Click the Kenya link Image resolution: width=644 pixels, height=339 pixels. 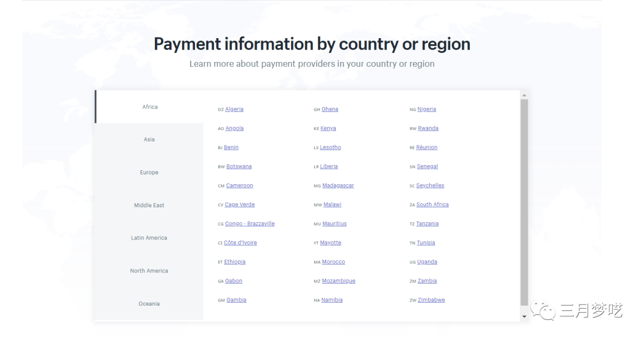[328, 129]
